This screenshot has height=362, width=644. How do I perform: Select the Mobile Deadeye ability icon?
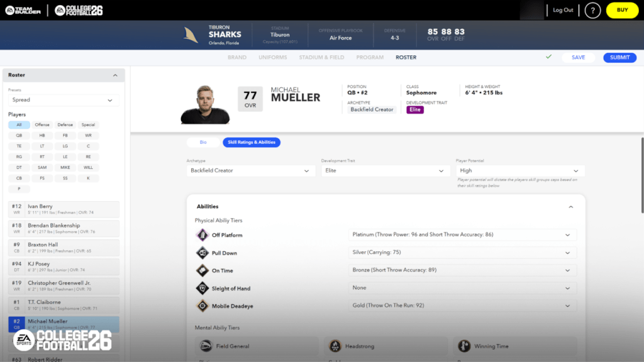203,306
